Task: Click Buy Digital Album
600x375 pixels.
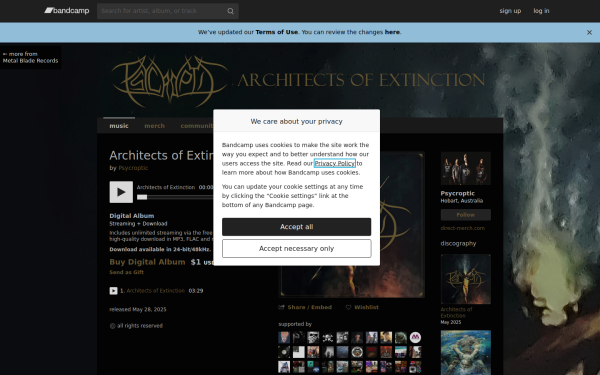Action: [x=147, y=262]
